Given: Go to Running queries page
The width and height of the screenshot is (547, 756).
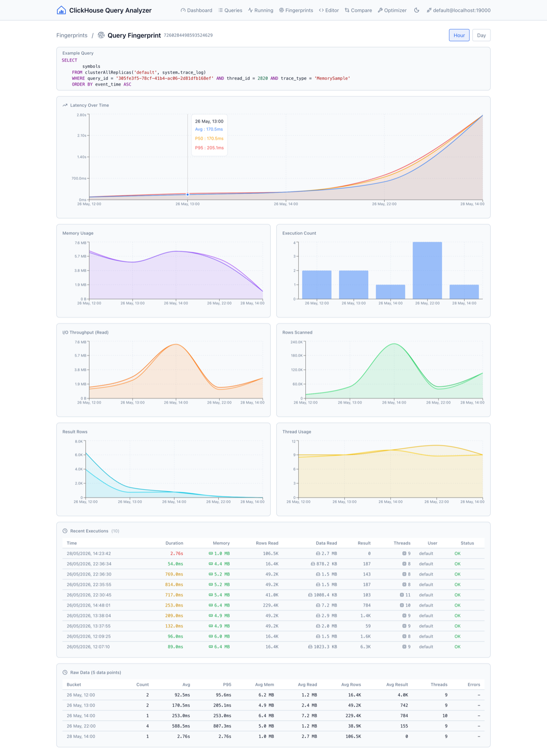Looking at the screenshot, I should click(261, 10).
